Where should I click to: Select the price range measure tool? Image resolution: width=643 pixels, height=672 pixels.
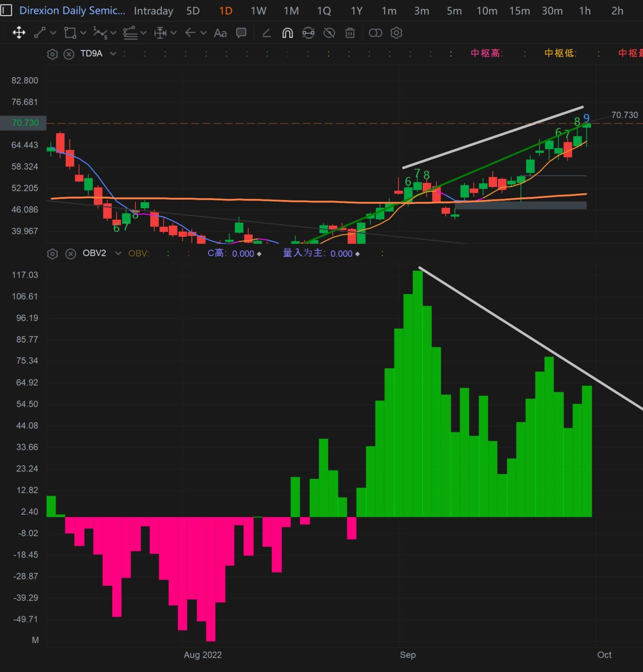160,33
